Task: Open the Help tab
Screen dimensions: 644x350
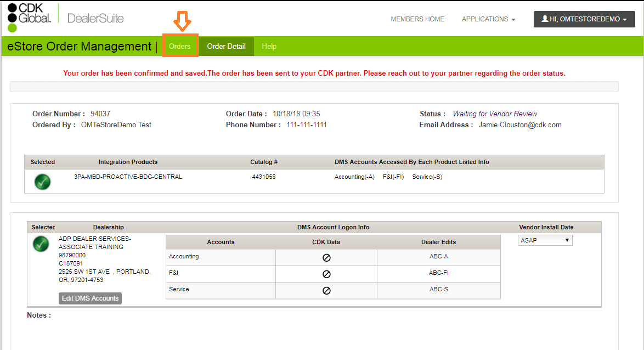Action: click(269, 46)
